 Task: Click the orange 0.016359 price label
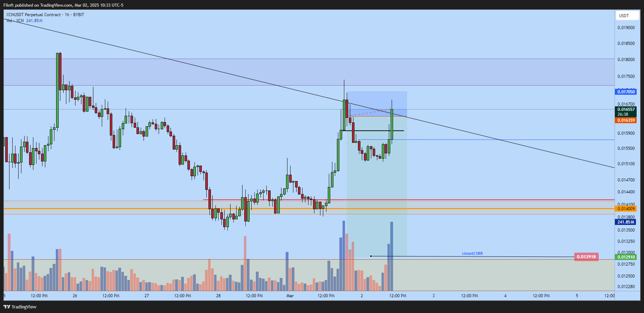[626, 120]
